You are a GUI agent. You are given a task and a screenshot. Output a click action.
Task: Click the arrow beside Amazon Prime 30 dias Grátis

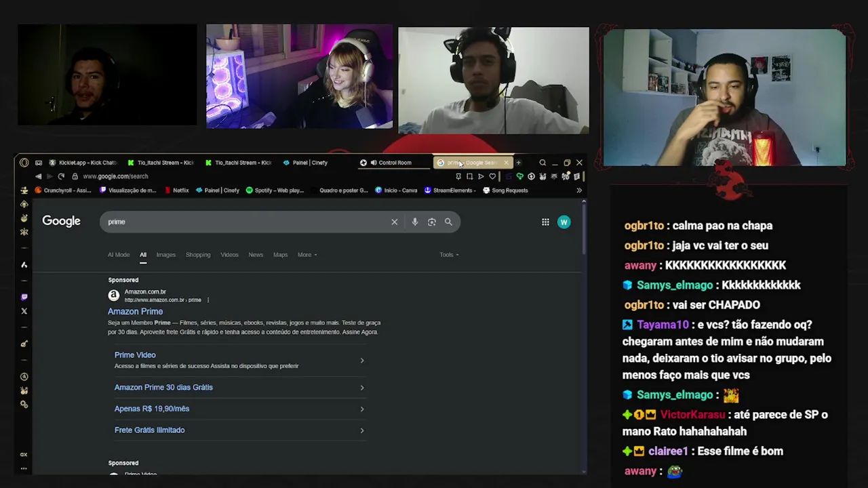coord(361,388)
